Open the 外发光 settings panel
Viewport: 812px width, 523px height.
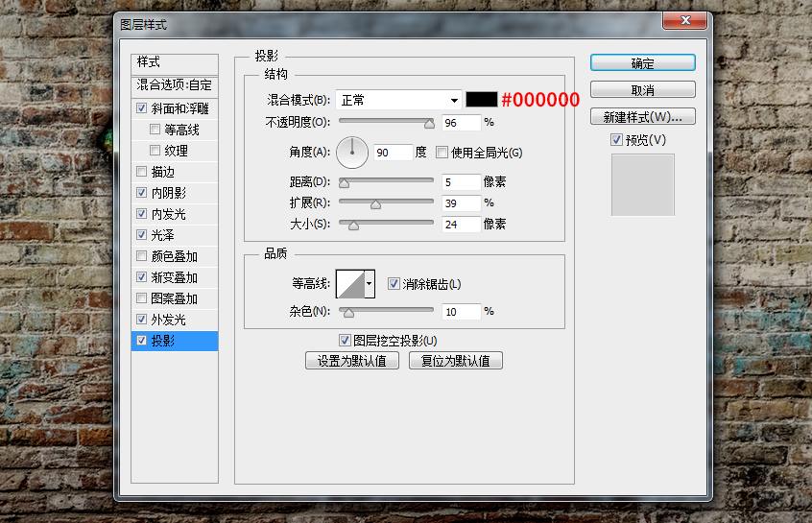(168, 320)
